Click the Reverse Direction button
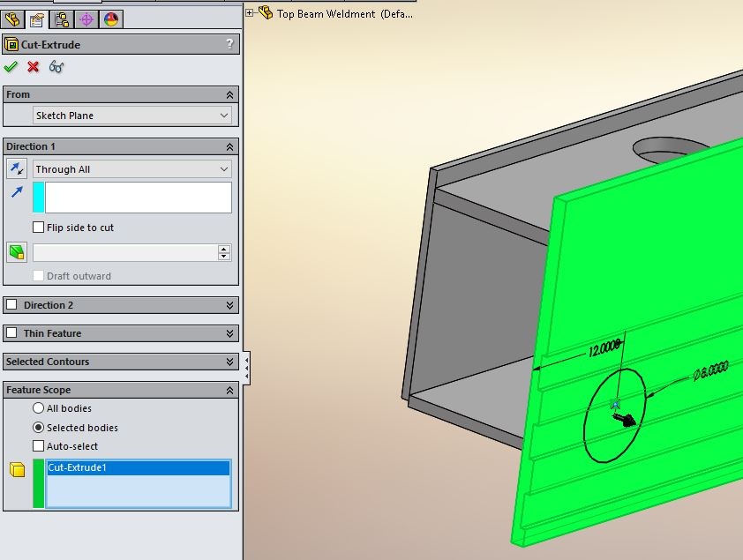743x560 pixels. coord(17,169)
